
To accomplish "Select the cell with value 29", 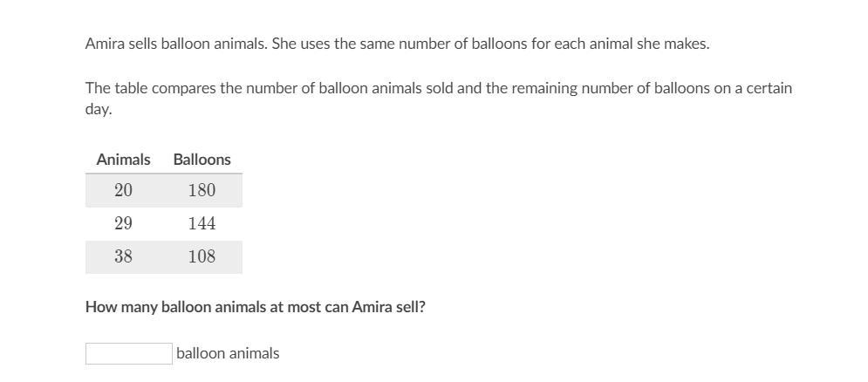I will (x=123, y=223).
